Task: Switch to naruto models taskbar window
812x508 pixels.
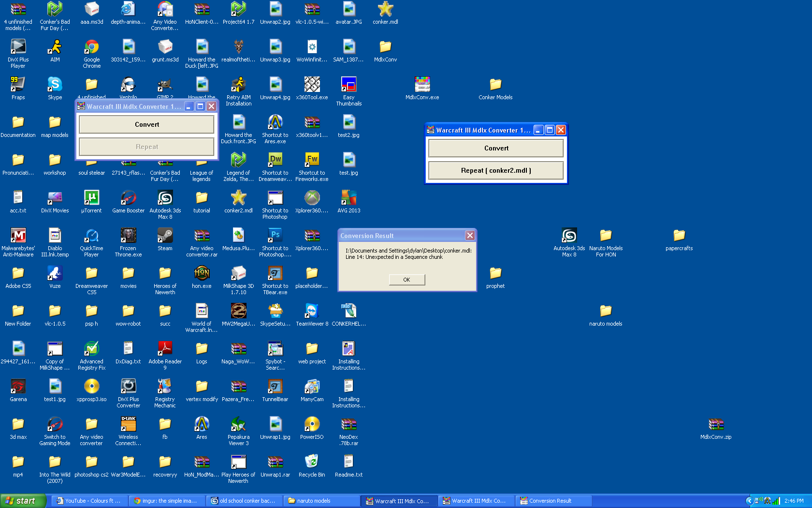Action: tap(321, 501)
